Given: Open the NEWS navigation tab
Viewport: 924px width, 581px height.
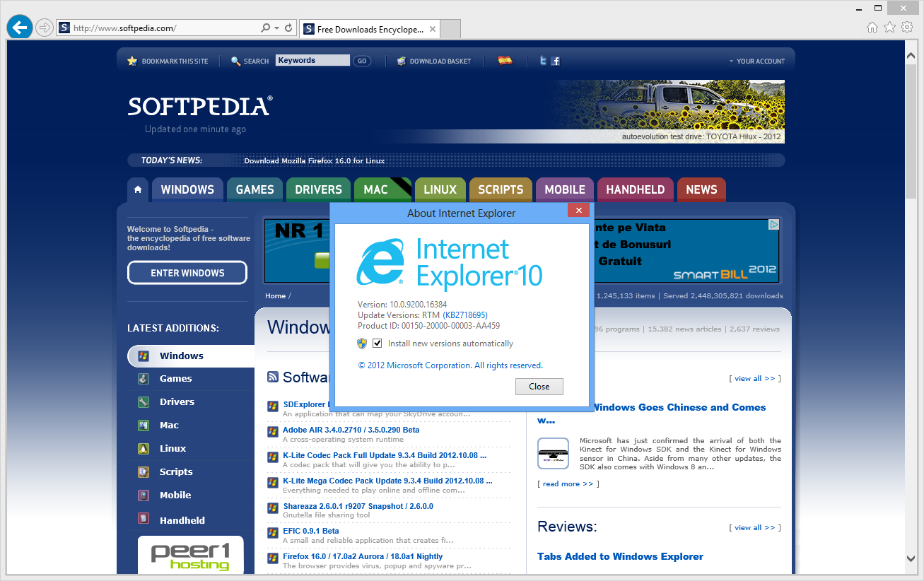Looking at the screenshot, I should [x=701, y=189].
